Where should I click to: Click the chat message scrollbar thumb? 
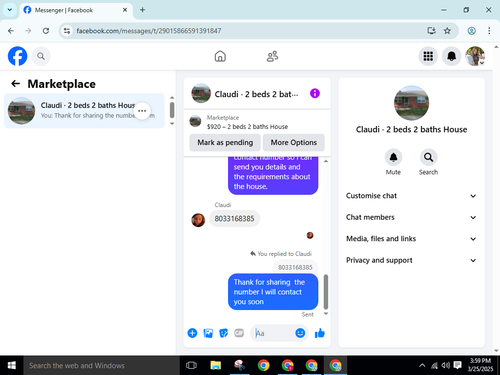coord(326,292)
